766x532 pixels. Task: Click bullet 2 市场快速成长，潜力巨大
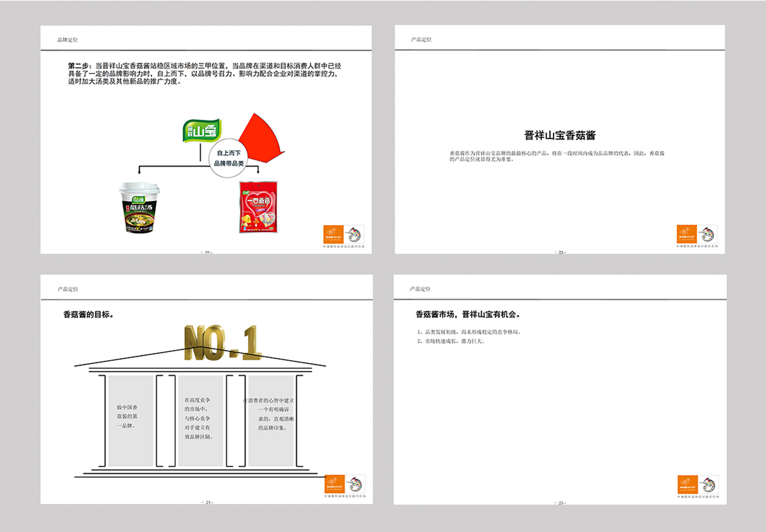(450, 341)
